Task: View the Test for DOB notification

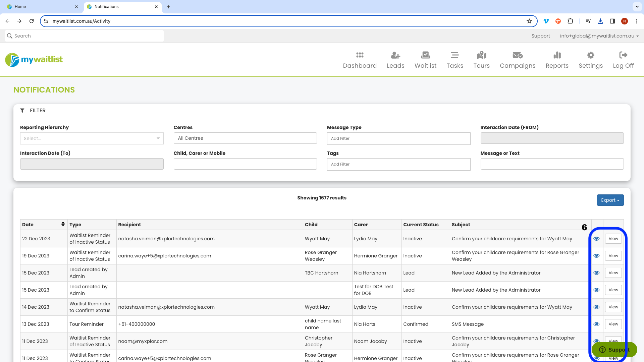Action: [613, 290]
